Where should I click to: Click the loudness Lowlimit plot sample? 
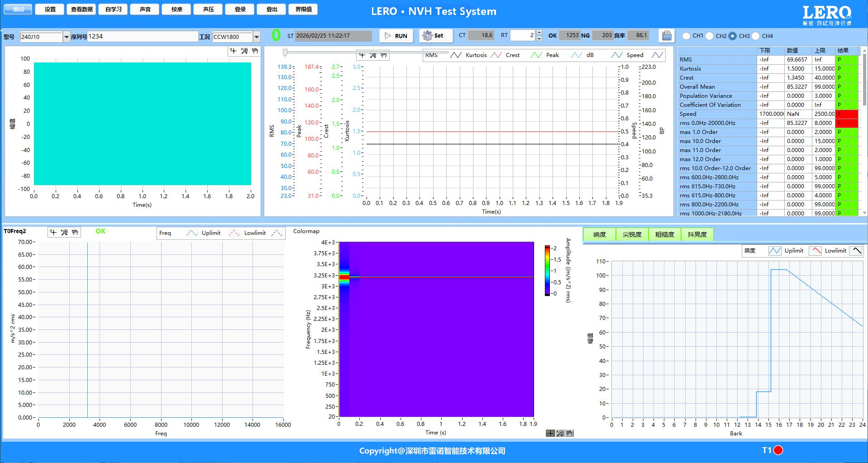pyautogui.click(x=856, y=251)
